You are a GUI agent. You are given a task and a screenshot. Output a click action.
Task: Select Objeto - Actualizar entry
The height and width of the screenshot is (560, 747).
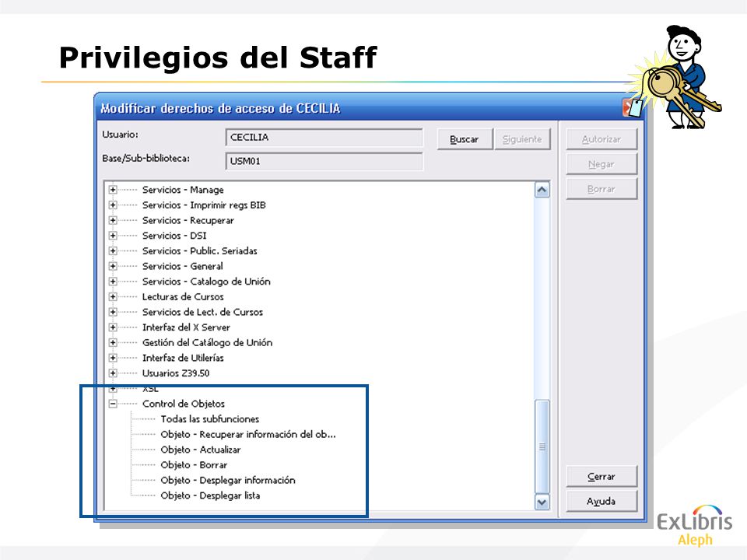click(x=201, y=450)
